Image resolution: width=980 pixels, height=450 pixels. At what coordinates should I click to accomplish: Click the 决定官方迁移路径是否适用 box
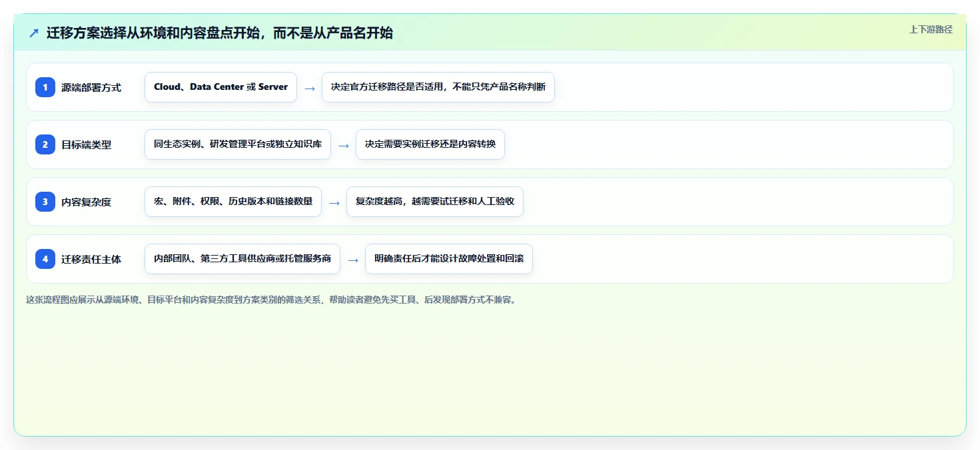click(438, 87)
